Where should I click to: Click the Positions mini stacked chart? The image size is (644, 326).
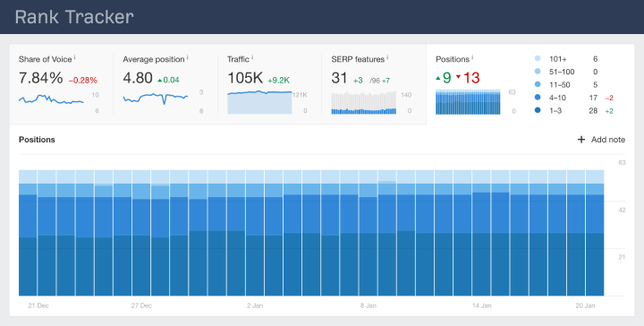(468, 102)
